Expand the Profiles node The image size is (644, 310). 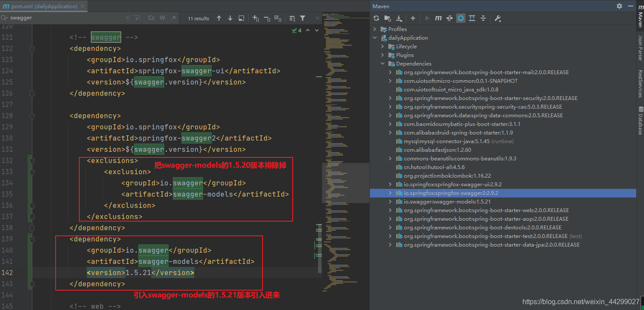click(374, 29)
